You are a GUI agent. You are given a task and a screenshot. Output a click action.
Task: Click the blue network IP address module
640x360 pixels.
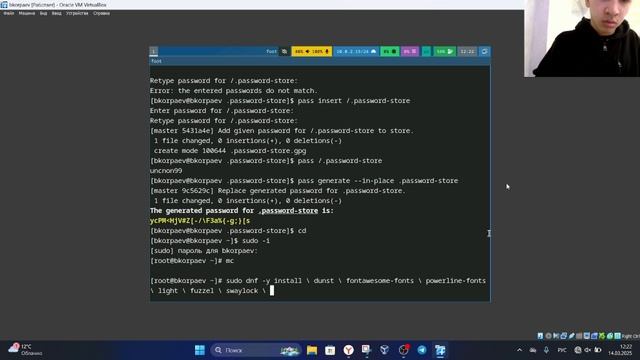point(356,51)
